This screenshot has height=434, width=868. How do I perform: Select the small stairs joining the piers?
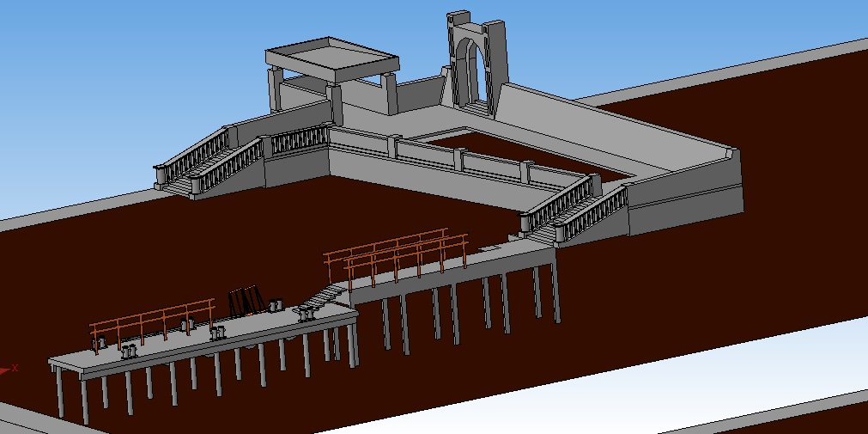pyautogui.click(x=325, y=297)
